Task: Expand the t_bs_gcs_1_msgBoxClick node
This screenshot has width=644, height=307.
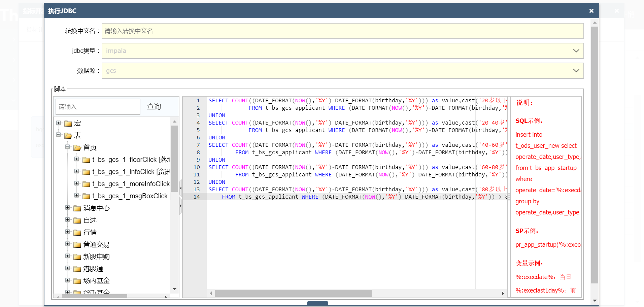Action: tap(77, 196)
